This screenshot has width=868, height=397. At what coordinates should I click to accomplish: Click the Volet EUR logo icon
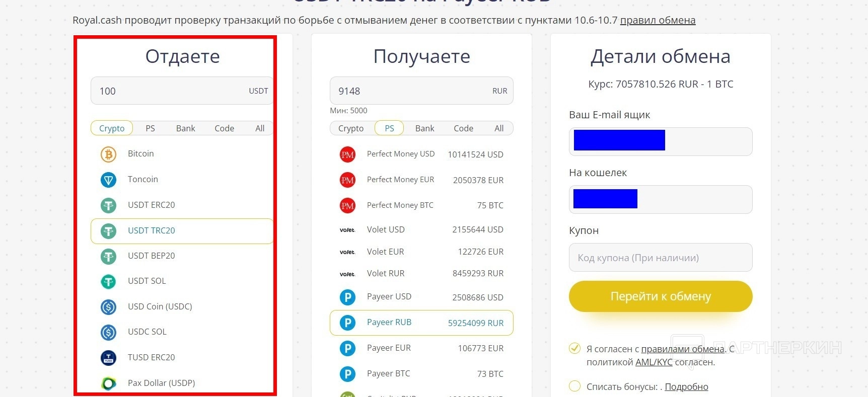click(347, 252)
